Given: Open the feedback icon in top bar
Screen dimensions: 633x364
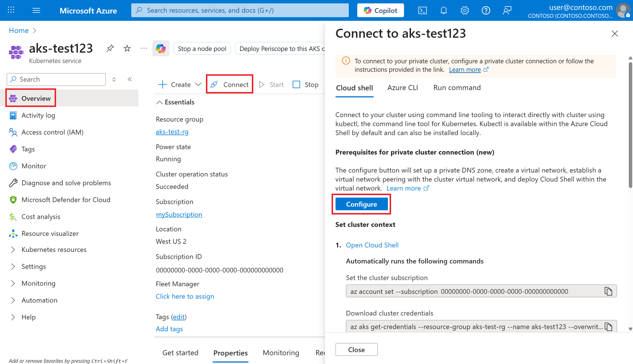Looking at the screenshot, I should pos(507,10).
